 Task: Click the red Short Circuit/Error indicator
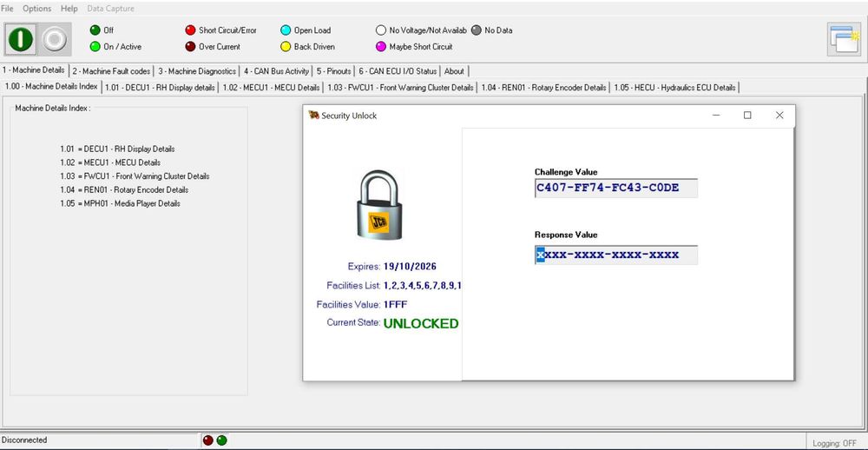pos(190,30)
